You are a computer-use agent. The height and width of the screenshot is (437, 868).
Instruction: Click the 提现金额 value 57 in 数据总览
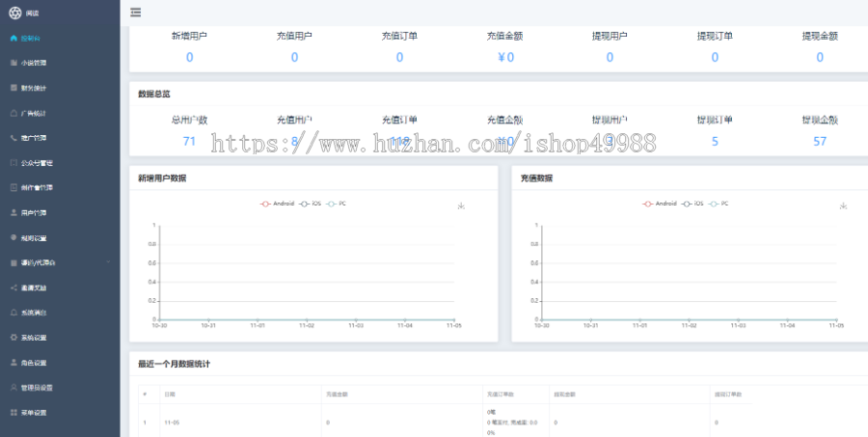click(820, 141)
